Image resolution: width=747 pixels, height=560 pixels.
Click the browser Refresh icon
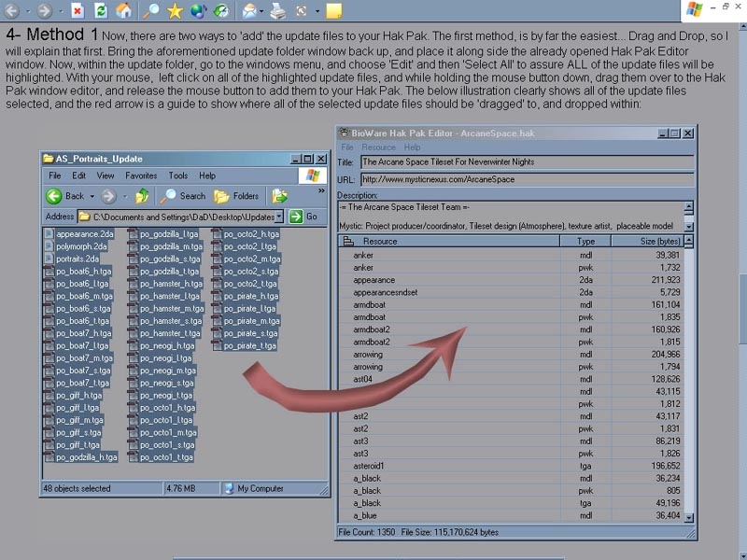tap(101, 11)
